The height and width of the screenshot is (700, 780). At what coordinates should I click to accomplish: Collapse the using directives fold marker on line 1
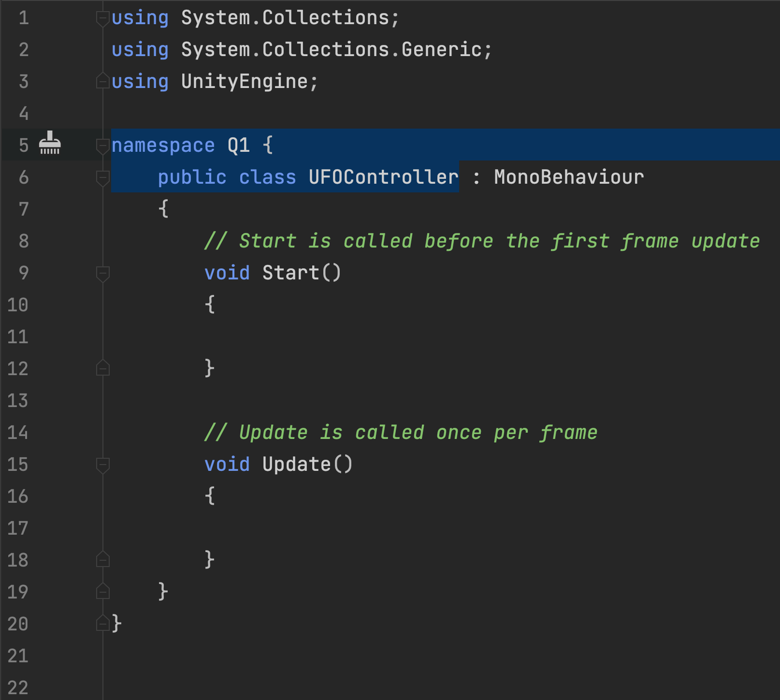[102, 18]
